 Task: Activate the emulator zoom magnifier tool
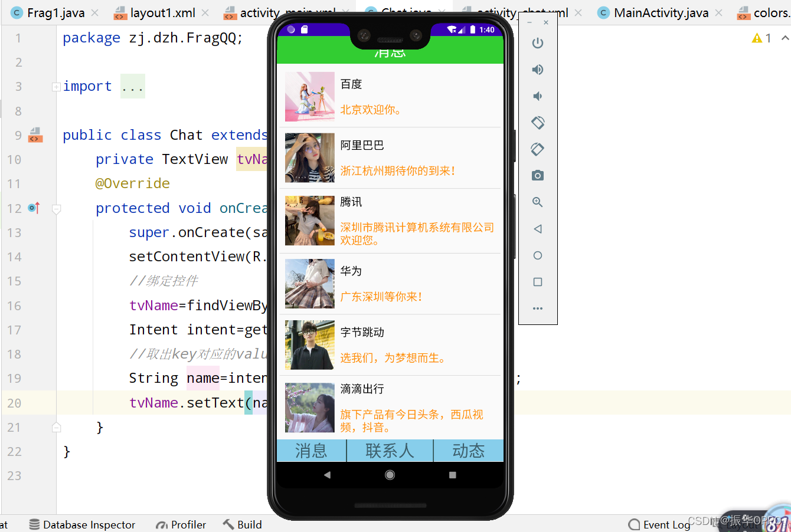pos(537,202)
